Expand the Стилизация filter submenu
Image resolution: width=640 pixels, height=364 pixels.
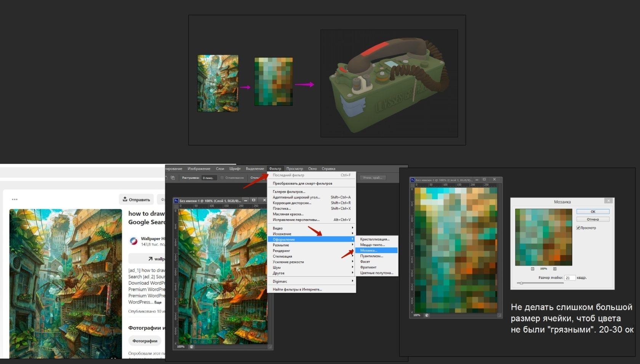pyautogui.click(x=312, y=256)
